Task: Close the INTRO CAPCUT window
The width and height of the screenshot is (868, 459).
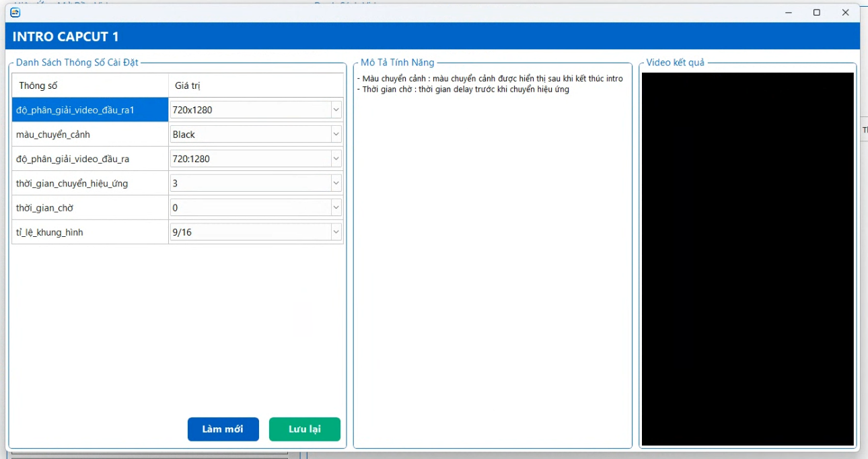Action: (x=846, y=12)
